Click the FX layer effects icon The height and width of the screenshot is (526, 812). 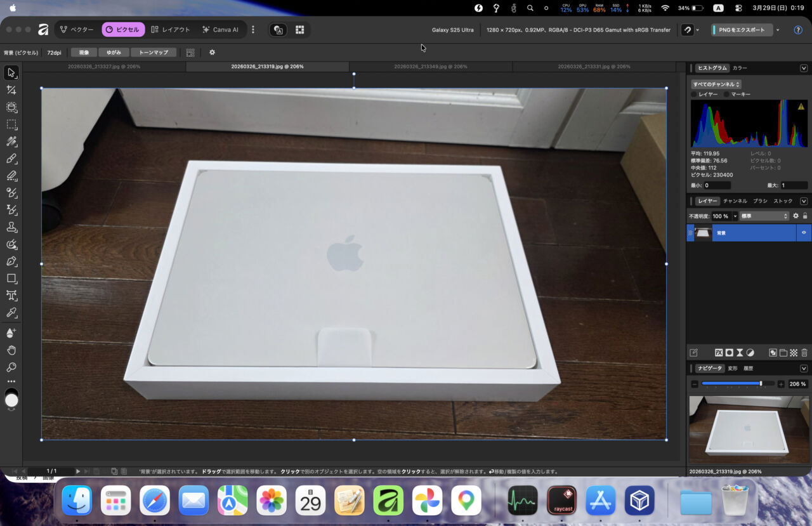[719, 353]
